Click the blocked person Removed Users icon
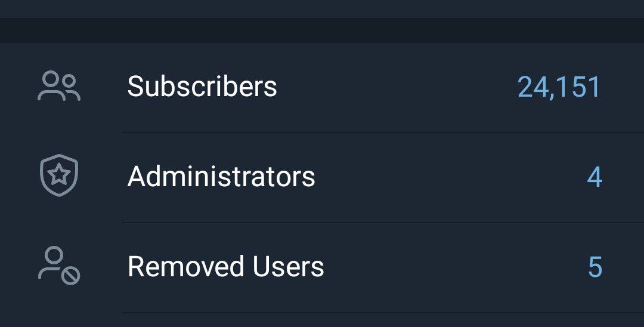644x327 pixels. [59, 266]
